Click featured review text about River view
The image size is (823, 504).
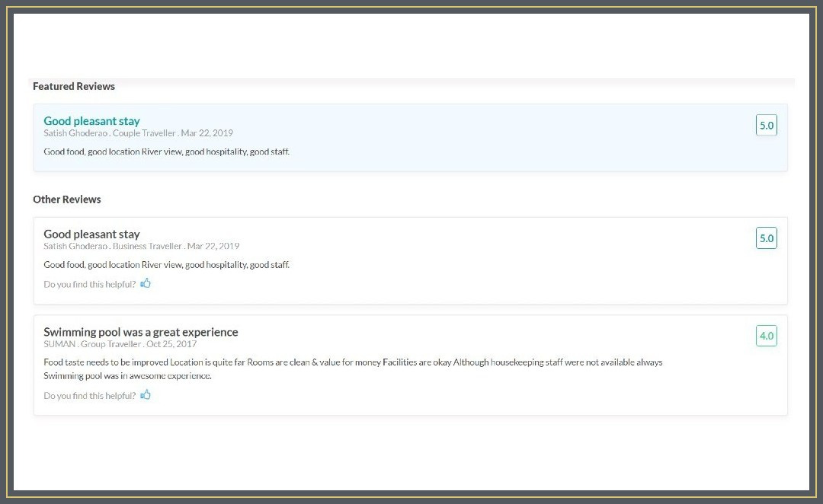[x=166, y=152]
